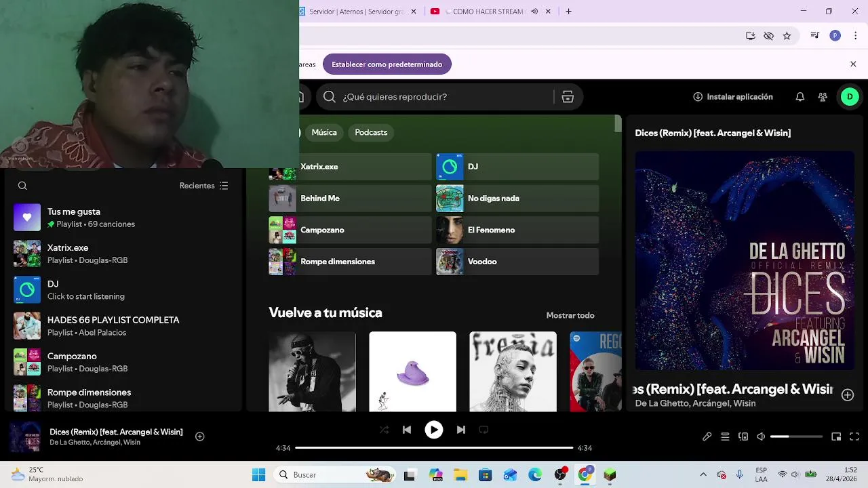The height and width of the screenshot is (488, 868).
Task: Open the Browse icon beside search field
Action: (568, 97)
